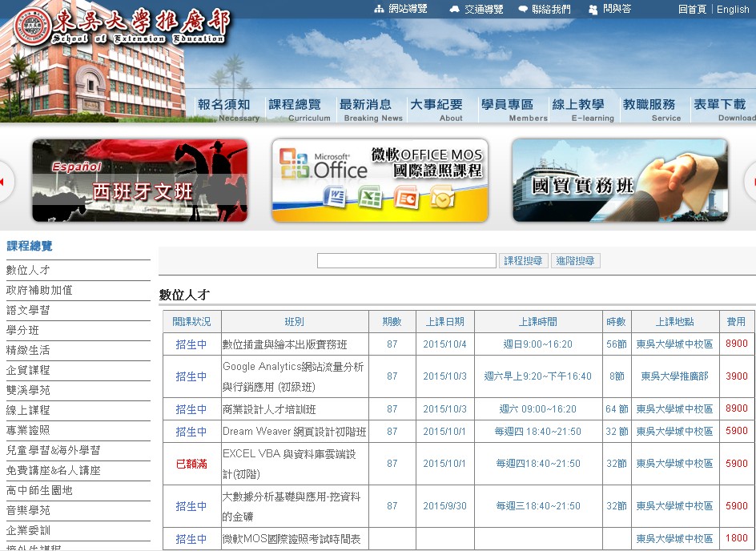Open the 表單下載 Download menu
This screenshot has width=756, height=551.
point(723,110)
